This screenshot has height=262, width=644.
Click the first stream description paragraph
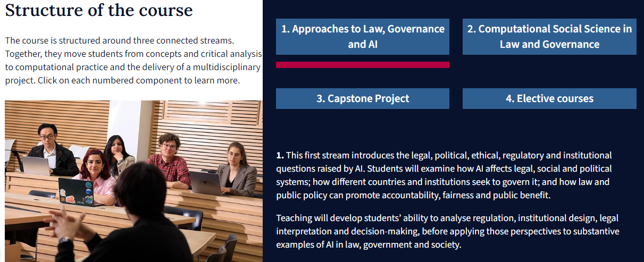444,175
